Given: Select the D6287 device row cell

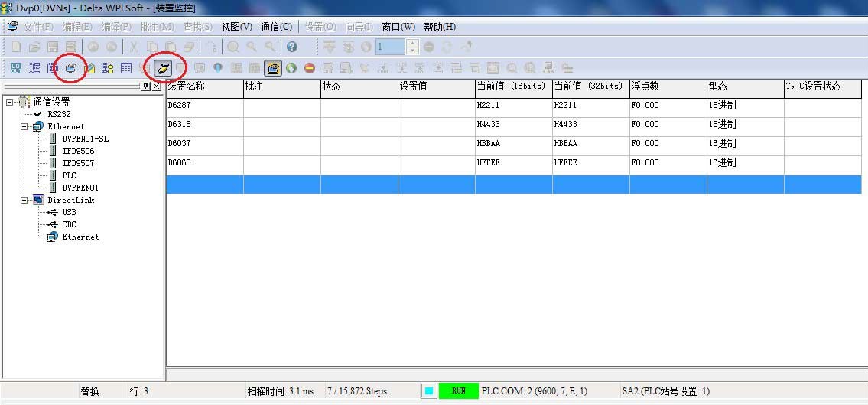Looking at the screenshot, I should (203, 106).
